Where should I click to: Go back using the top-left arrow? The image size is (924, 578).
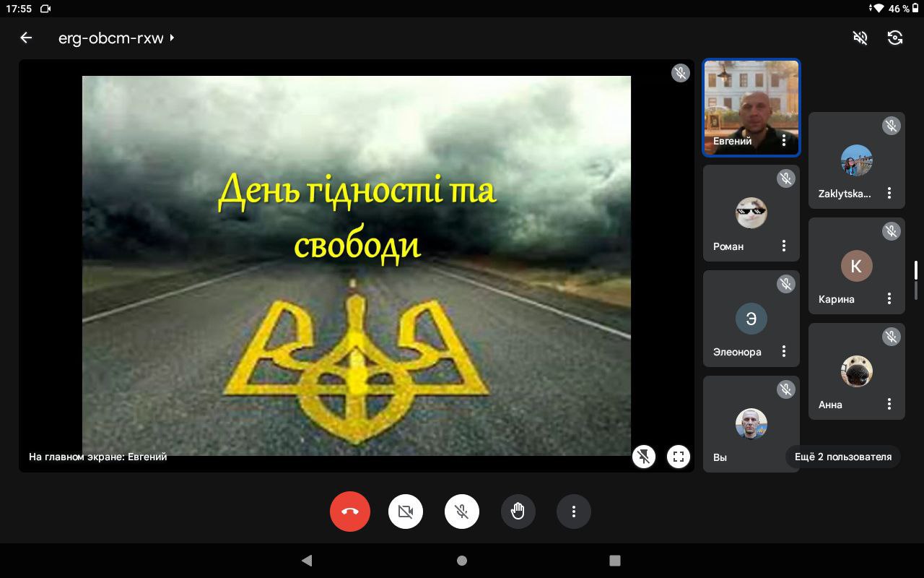(x=26, y=38)
